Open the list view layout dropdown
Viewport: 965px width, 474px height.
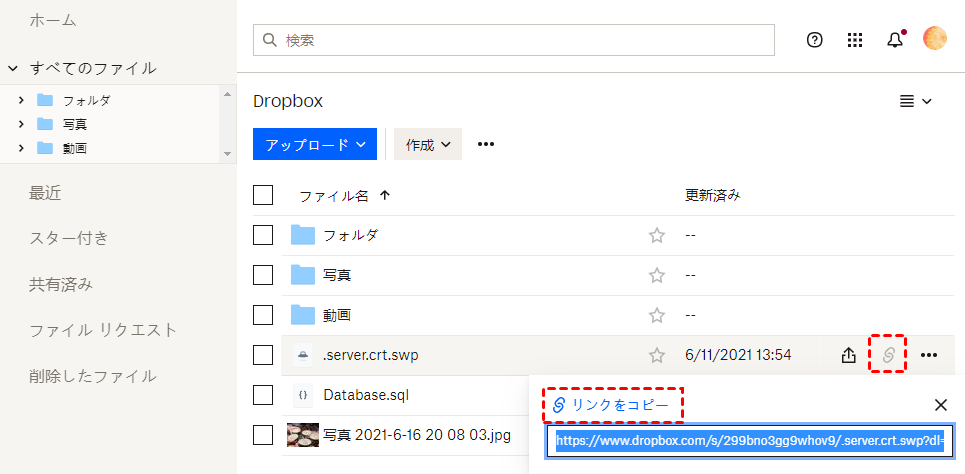[916, 102]
